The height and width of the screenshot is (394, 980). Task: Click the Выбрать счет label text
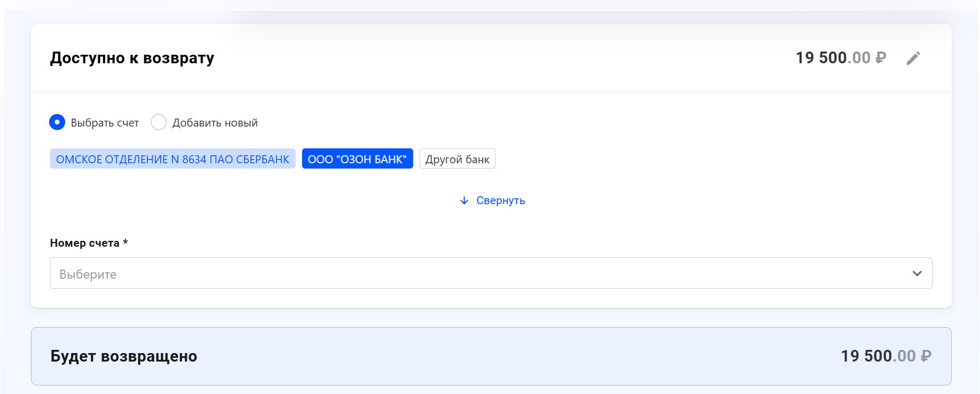click(x=105, y=123)
